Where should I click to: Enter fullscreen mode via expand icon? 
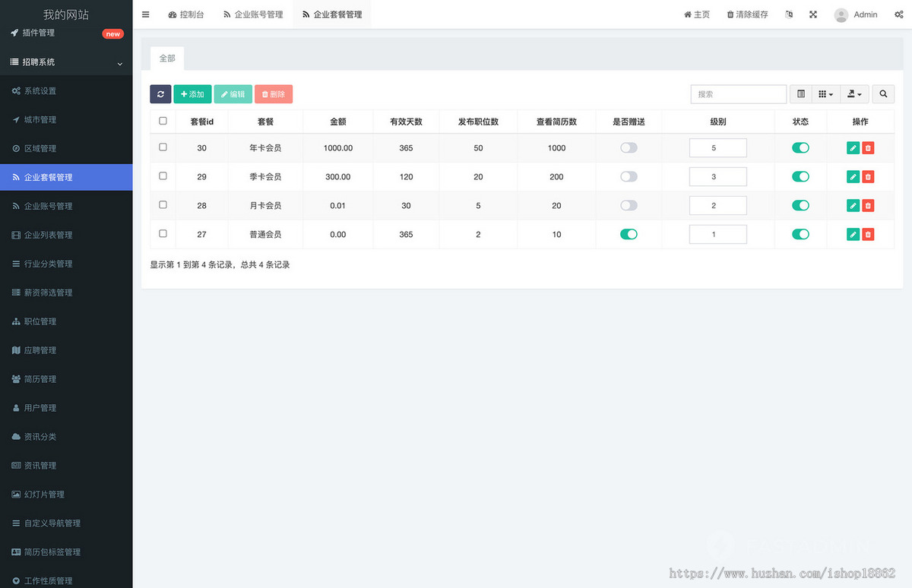click(x=813, y=14)
